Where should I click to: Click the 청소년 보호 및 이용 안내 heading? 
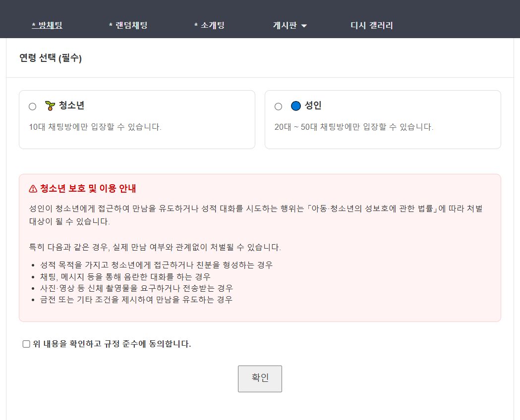(x=88, y=189)
